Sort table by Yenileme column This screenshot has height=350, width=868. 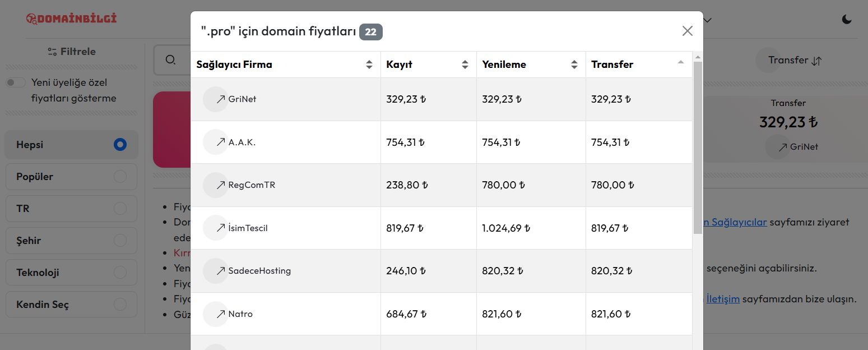coord(531,65)
